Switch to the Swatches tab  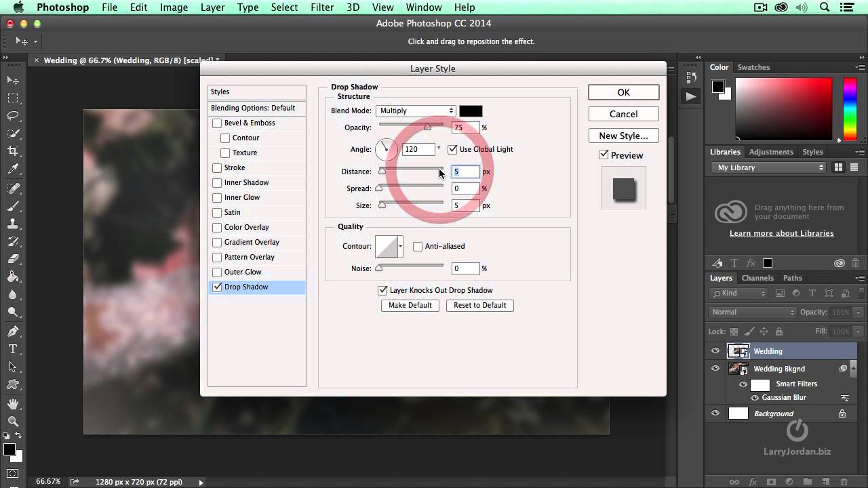[x=753, y=67]
